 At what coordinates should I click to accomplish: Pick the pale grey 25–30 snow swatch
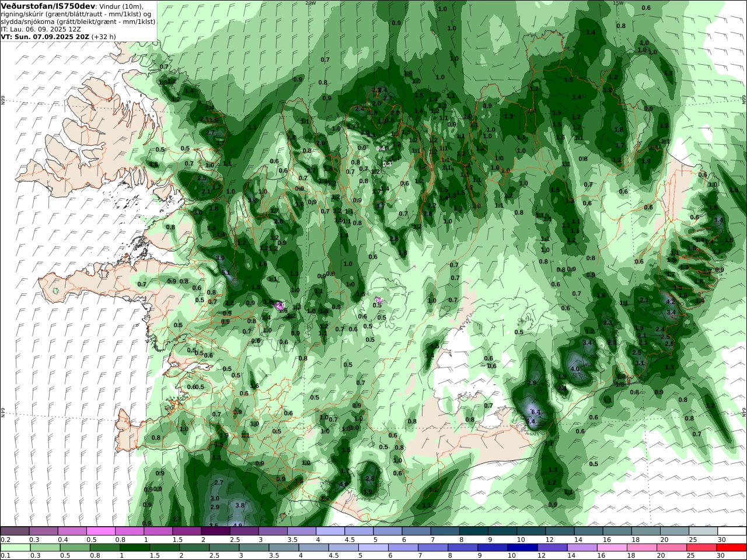coord(703,531)
